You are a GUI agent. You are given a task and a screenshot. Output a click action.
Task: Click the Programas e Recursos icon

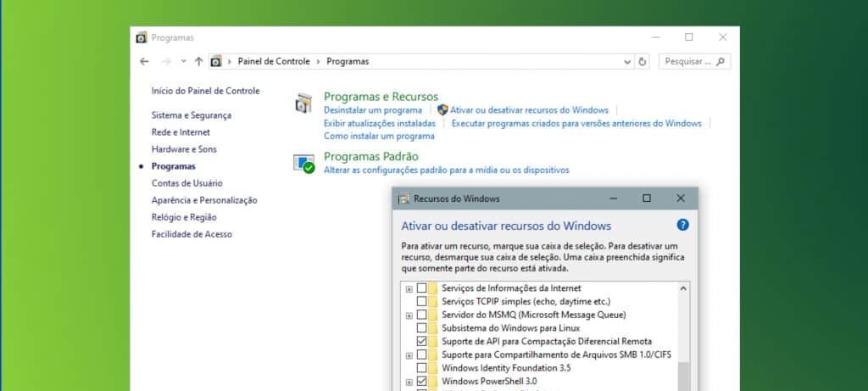pyautogui.click(x=303, y=103)
